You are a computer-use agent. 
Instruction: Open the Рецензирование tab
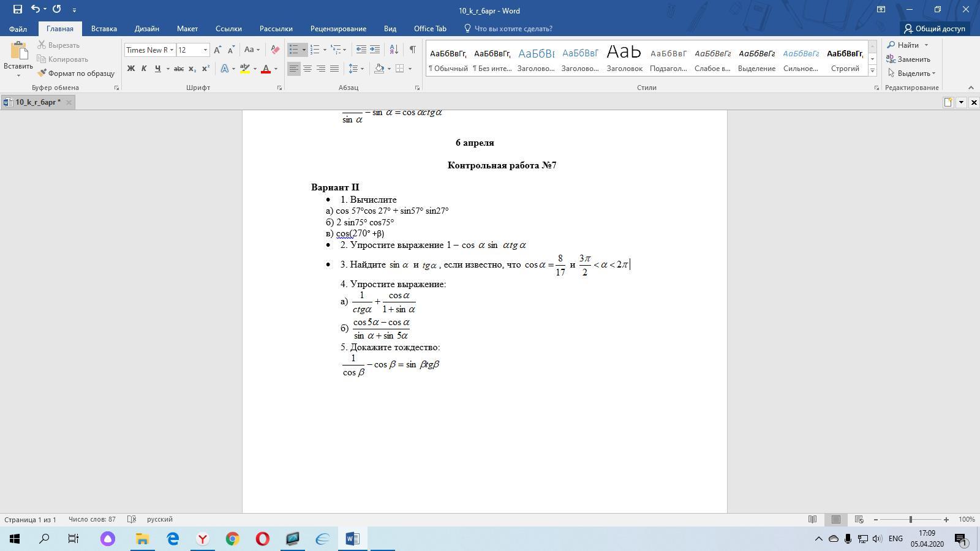pyautogui.click(x=338, y=29)
